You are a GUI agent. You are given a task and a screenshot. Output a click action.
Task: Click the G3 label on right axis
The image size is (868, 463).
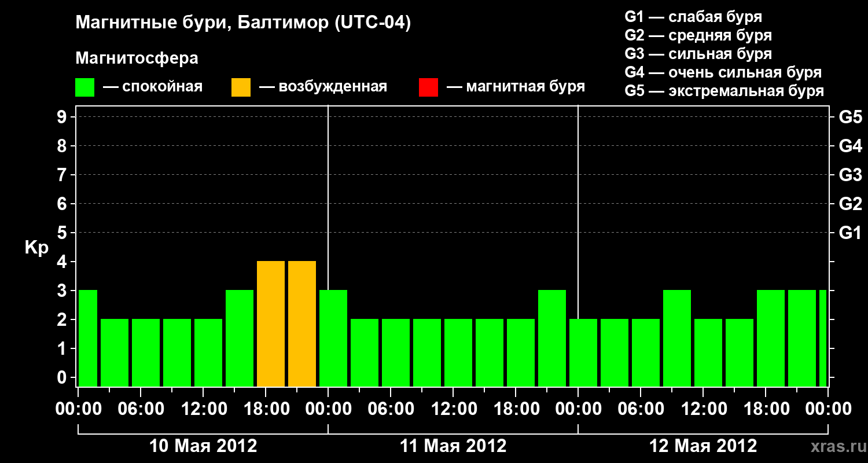click(x=850, y=175)
